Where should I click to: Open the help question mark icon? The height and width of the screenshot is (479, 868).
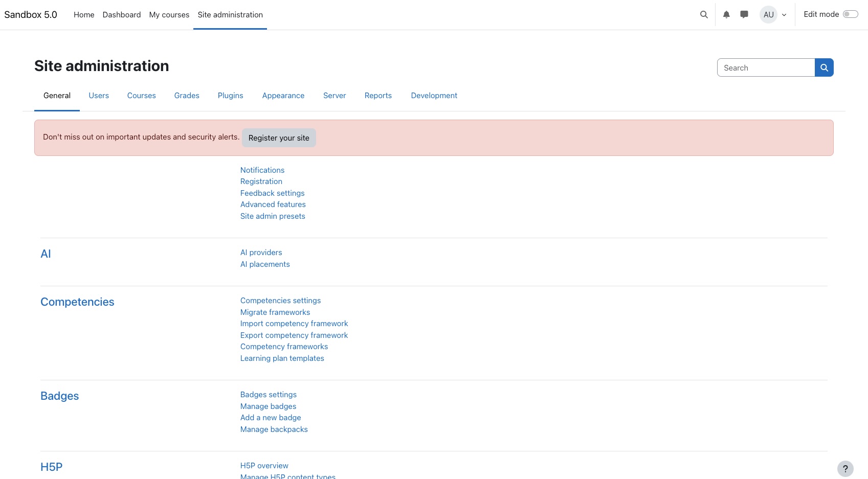pos(845,468)
